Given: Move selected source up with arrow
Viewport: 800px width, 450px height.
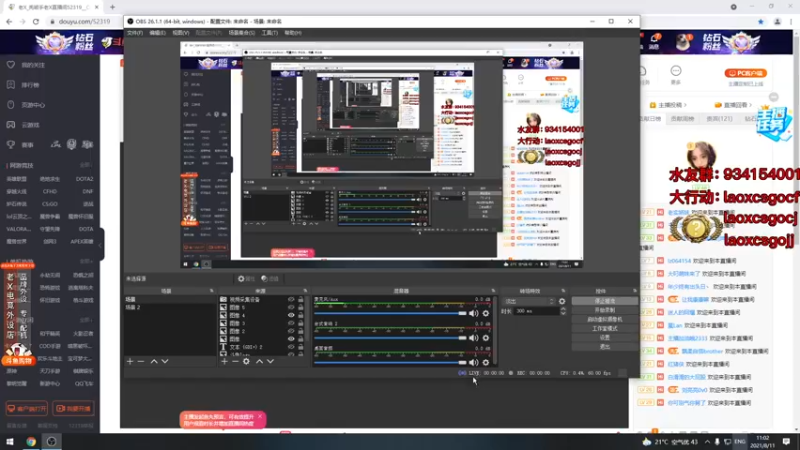Looking at the screenshot, I should (259, 361).
